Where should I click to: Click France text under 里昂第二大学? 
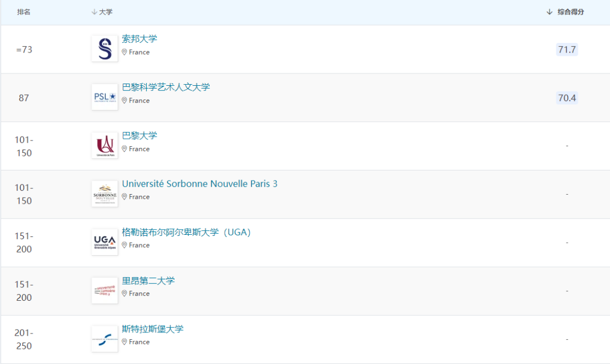click(140, 293)
